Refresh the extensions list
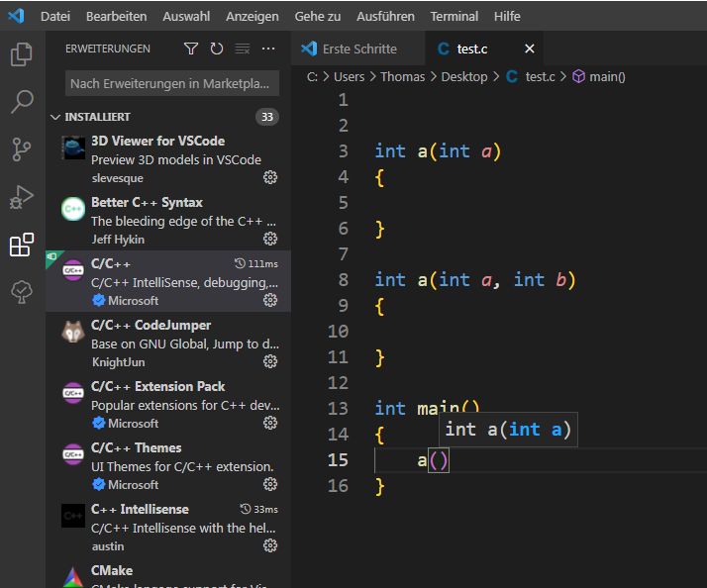 point(217,49)
